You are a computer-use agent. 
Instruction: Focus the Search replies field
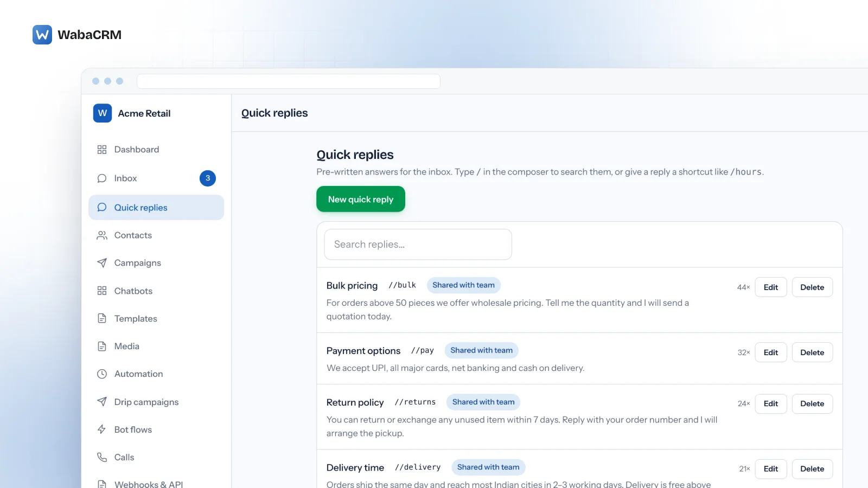418,245
